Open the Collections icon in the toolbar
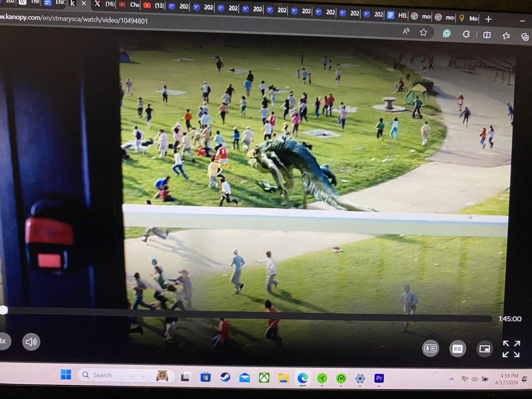Image resolution: width=532 pixels, height=399 pixels. [x=525, y=37]
